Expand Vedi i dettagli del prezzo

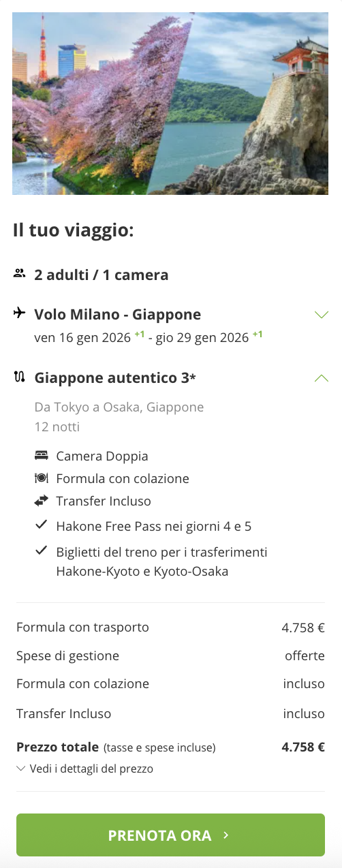click(x=85, y=769)
